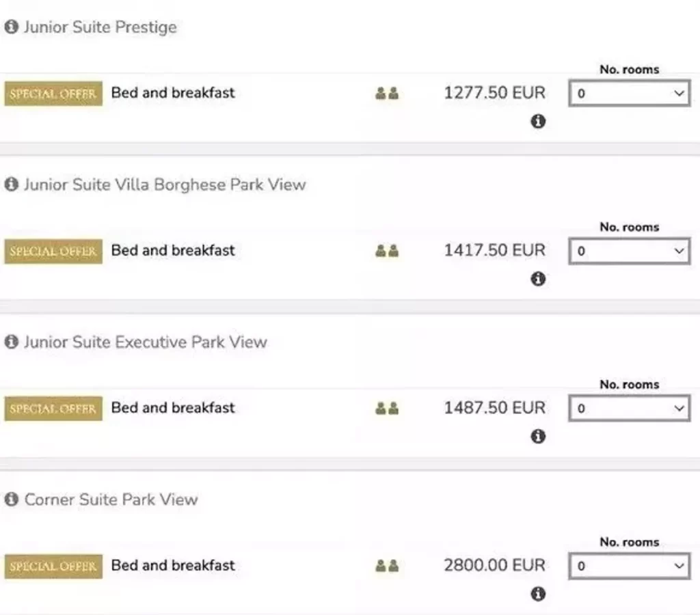Image resolution: width=700 pixels, height=615 pixels.
Task: Click info icon beside Junior Suite Villa Borghese title
Action: pyautogui.click(x=12, y=184)
